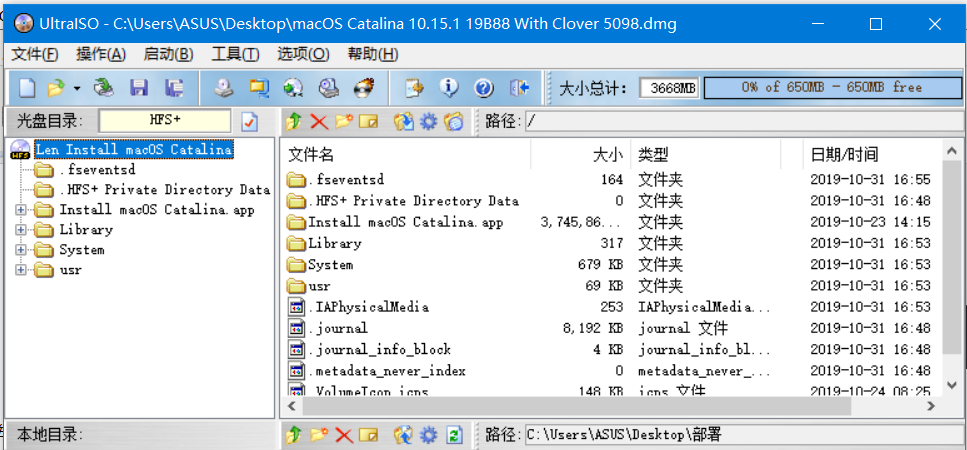Click green refresh icon in local directory toolbar
The image size is (967, 450).
(454, 435)
